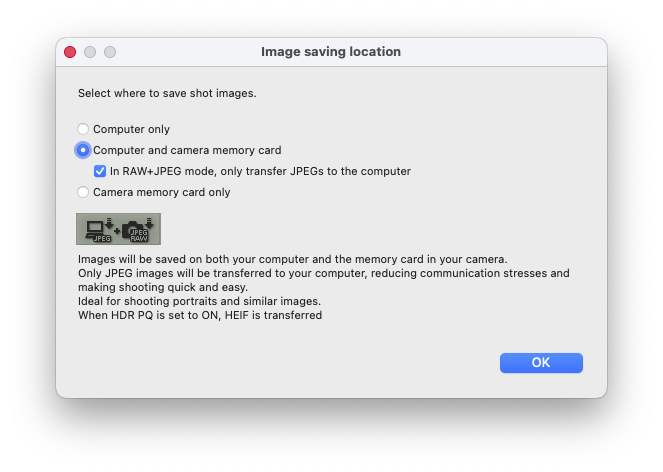Click the 'In RAW+JPEG mode' checkbox label
Image resolution: width=663 pixels, height=472 pixels.
[260, 171]
